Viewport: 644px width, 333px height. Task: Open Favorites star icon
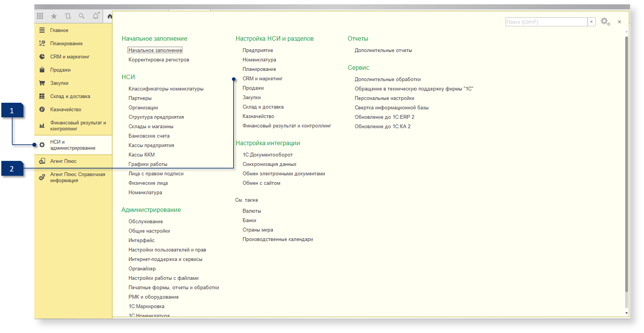54,16
